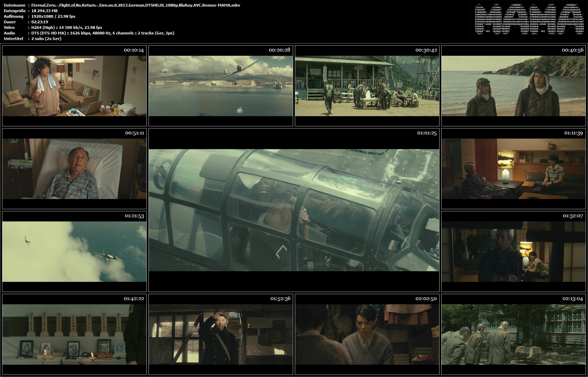The height and width of the screenshot is (377, 588).
Task: Select the 01:21:53 frame of planes above clouds
Action: point(74,251)
